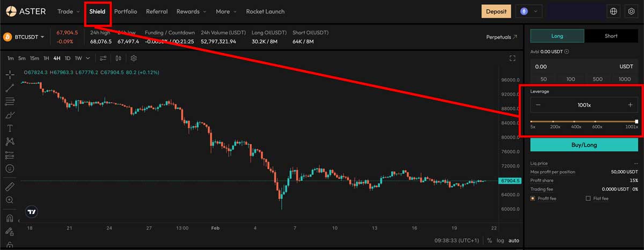Select the text annotation tool

pos(10,128)
